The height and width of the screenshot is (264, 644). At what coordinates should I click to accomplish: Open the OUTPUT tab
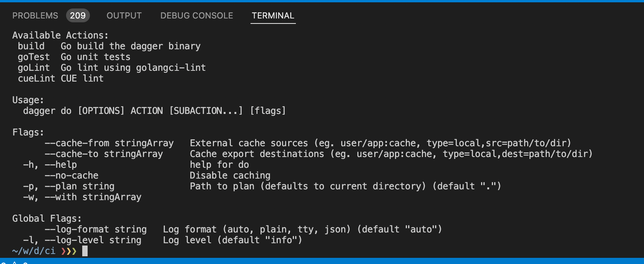coord(124,15)
